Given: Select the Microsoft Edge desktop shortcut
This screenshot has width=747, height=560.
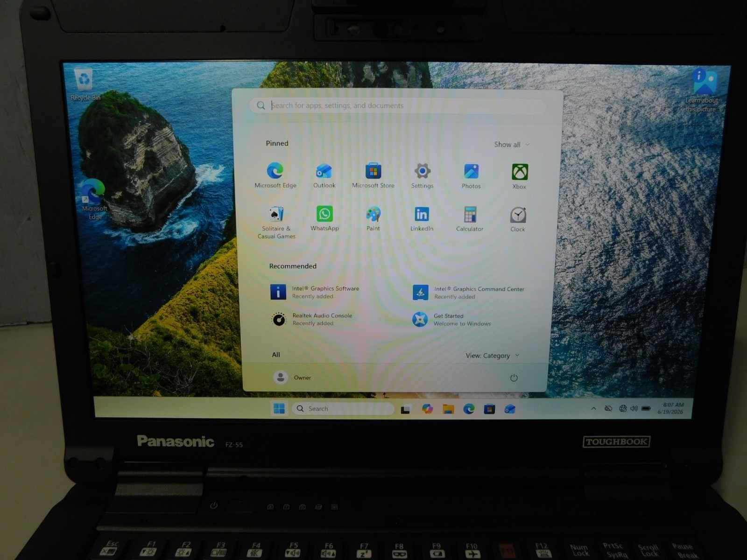Looking at the screenshot, I should point(94,199).
